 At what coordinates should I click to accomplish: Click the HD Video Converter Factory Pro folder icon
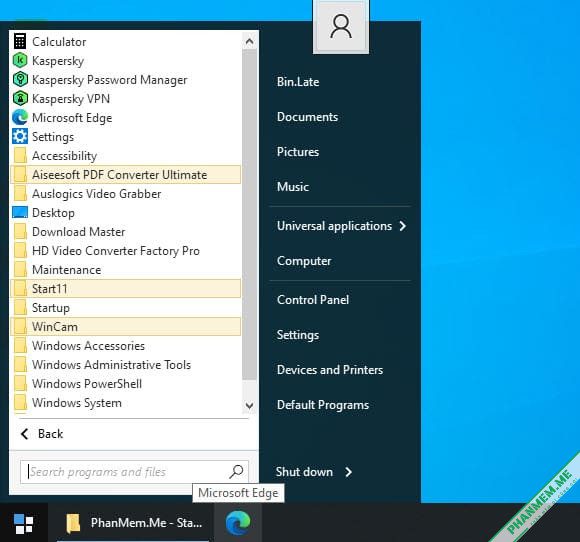click(x=20, y=250)
